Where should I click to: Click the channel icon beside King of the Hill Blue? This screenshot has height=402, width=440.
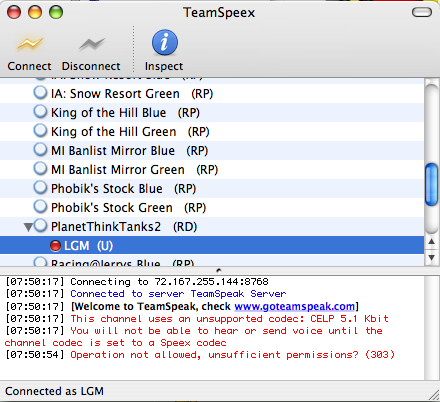[40, 112]
